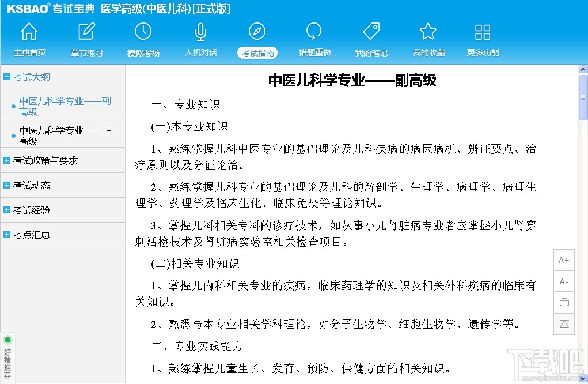Click the text 二、专业实践能力
Screen dimensions: 588x384
198,346
